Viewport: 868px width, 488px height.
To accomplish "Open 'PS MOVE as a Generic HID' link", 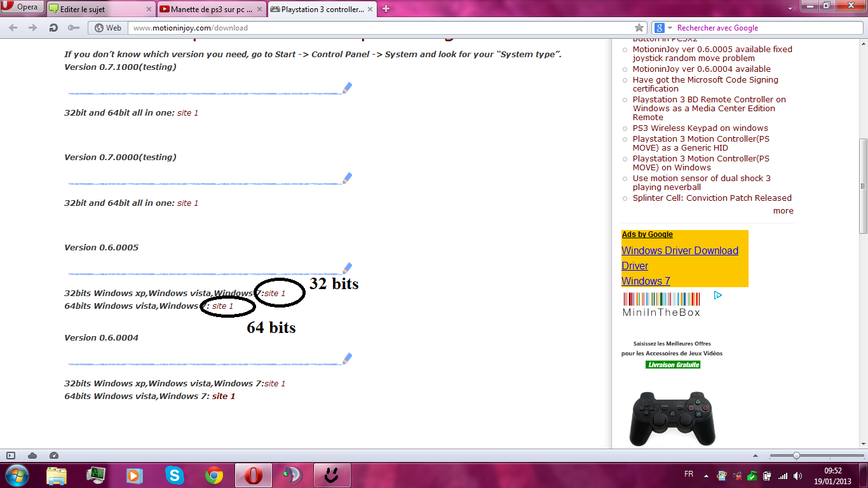I will click(701, 144).
